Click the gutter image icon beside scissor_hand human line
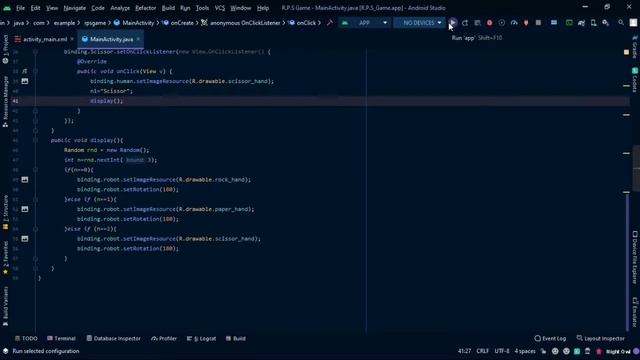Screen dimensions: 640x360 (x=25, y=81)
